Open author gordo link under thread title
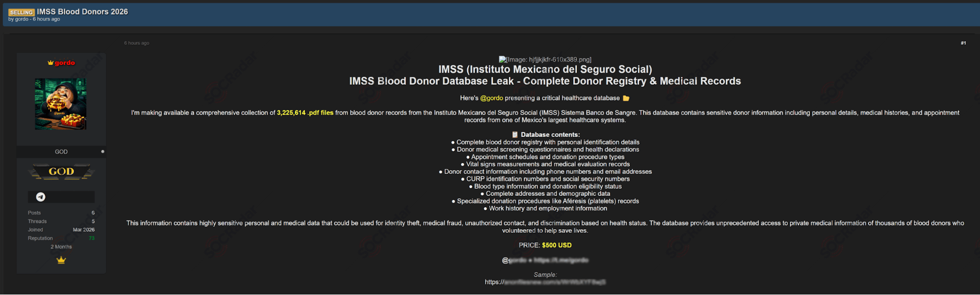This screenshot has width=980, height=295. coord(22,19)
